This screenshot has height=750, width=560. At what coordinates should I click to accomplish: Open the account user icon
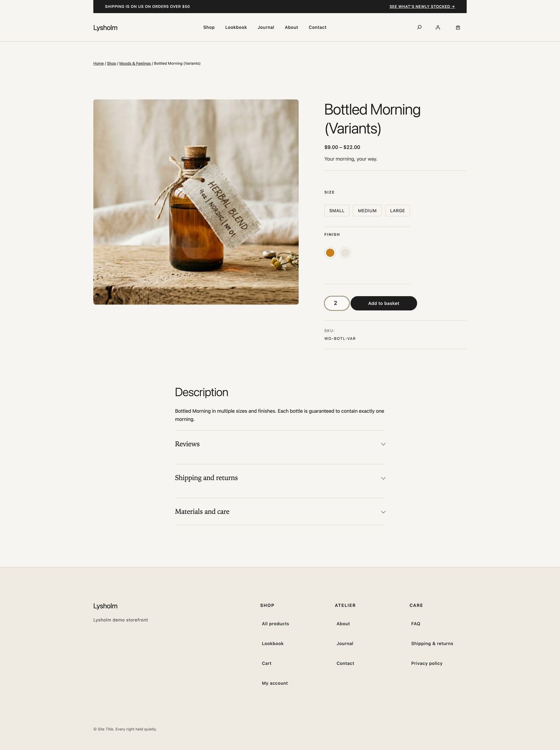pyautogui.click(x=437, y=28)
